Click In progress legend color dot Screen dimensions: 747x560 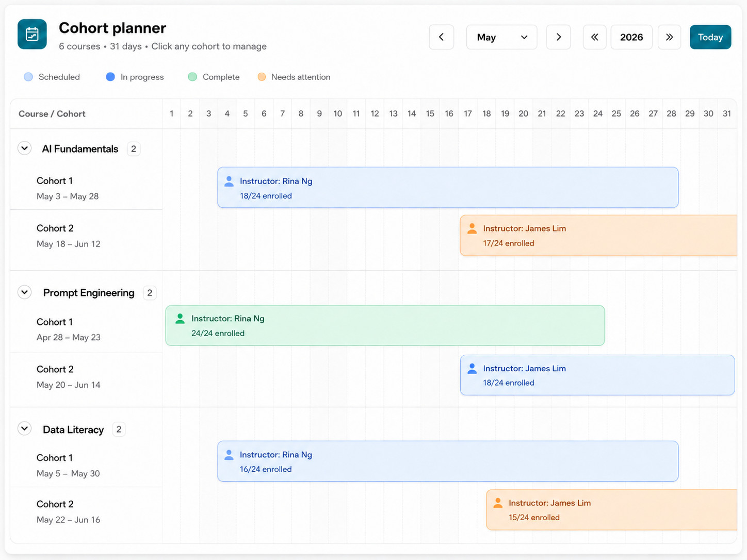click(x=110, y=77)
